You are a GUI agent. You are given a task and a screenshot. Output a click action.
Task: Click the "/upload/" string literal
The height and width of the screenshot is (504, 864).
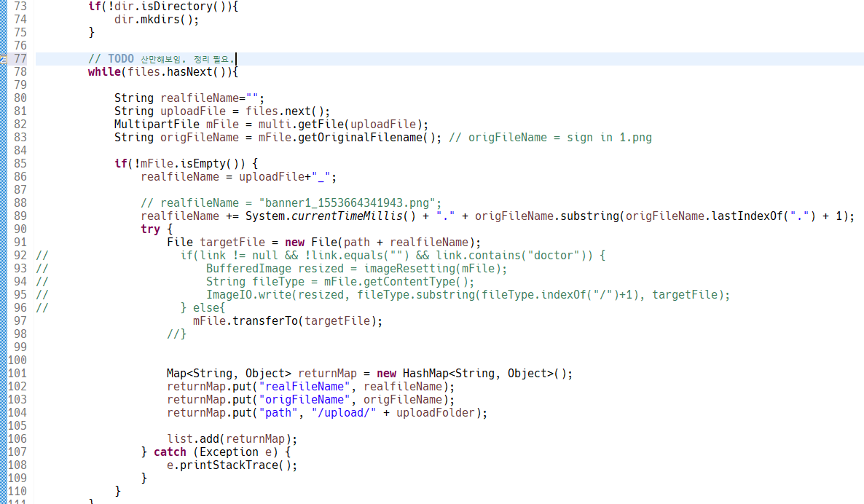point(340,413)
